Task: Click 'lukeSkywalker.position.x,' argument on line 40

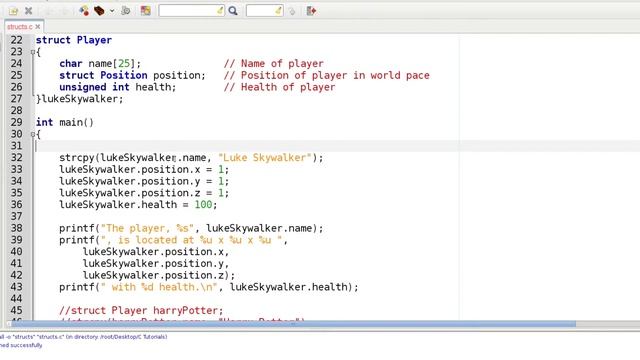Action: 156,252
